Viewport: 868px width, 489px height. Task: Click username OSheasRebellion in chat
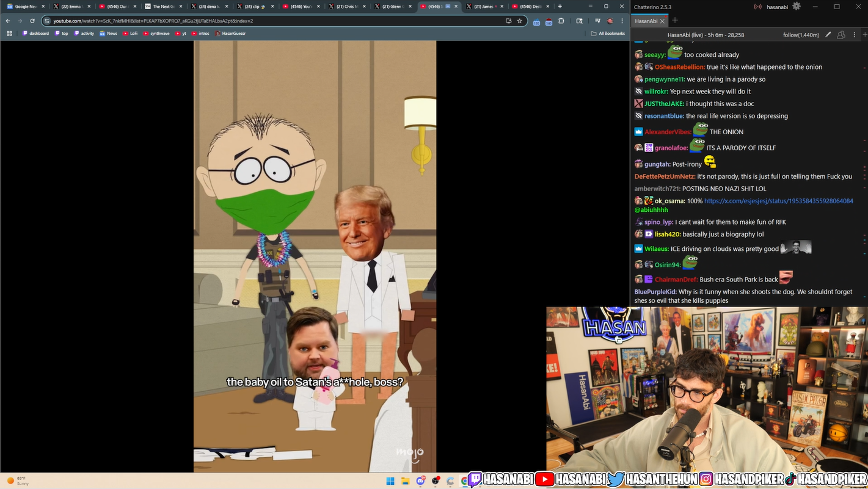[x=679, y=67]
